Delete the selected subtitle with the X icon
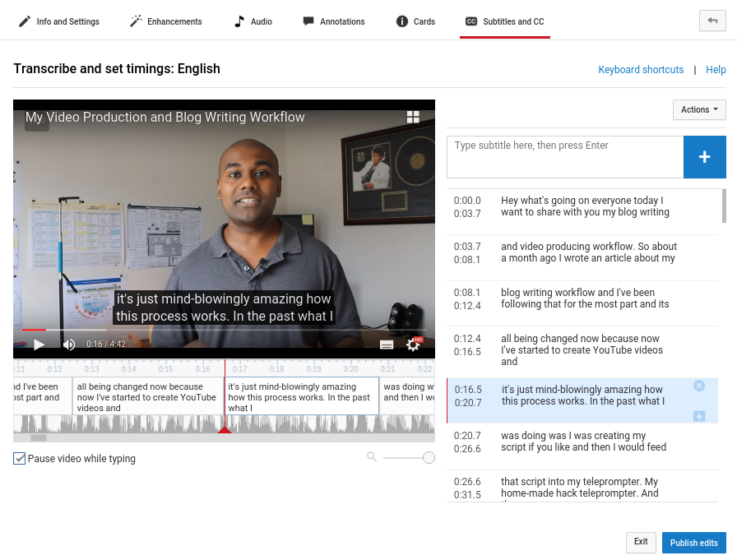 [699, 385]
